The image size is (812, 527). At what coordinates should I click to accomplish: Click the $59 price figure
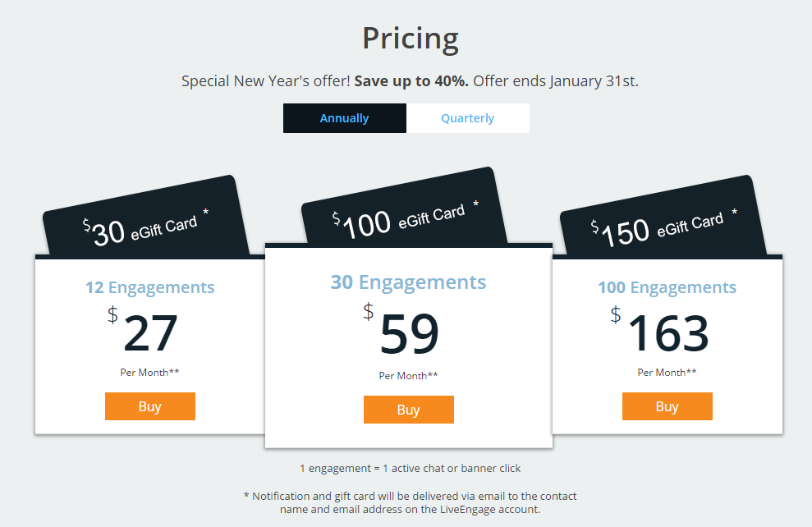[x=401, y=330]
